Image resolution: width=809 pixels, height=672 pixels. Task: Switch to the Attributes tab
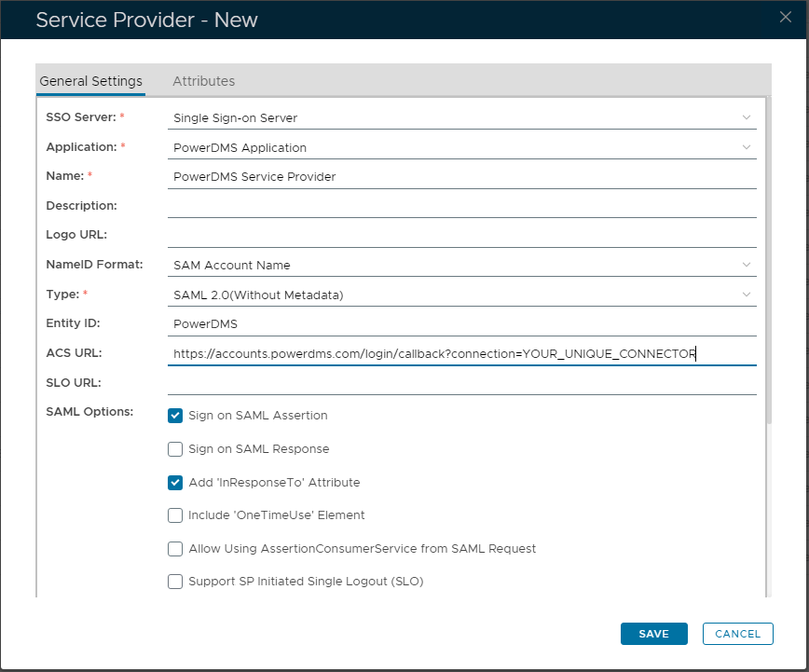(x=203, y=81)
